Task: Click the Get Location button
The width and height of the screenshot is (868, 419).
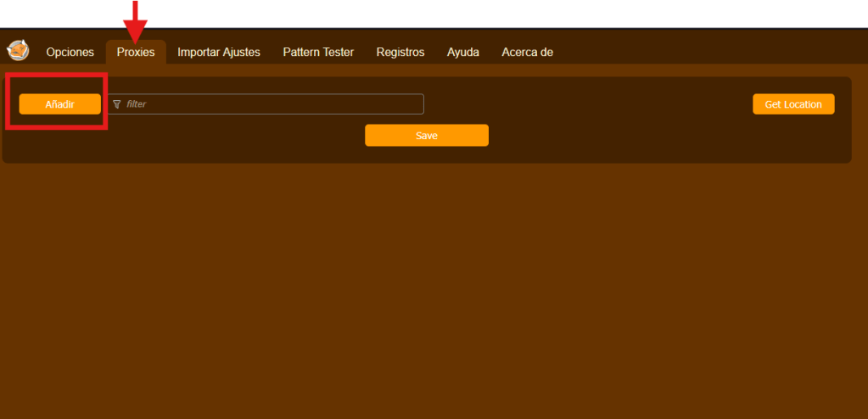Action: click(x=793, y=104)
